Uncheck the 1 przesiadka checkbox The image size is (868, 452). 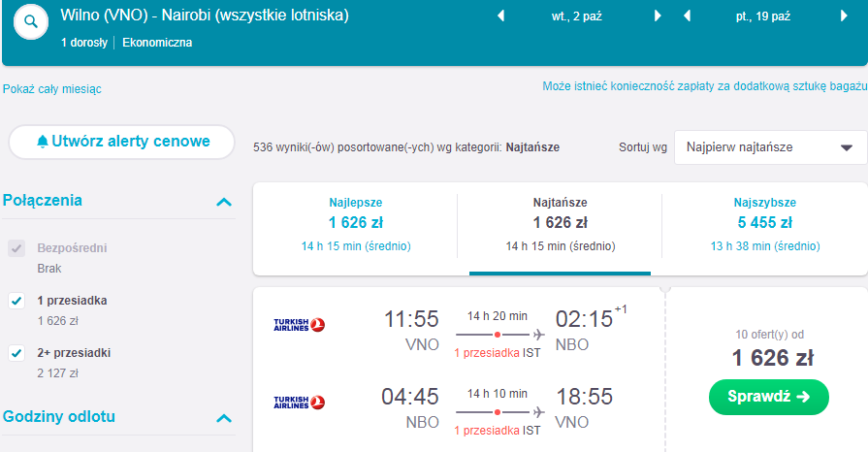pos(16,301)
